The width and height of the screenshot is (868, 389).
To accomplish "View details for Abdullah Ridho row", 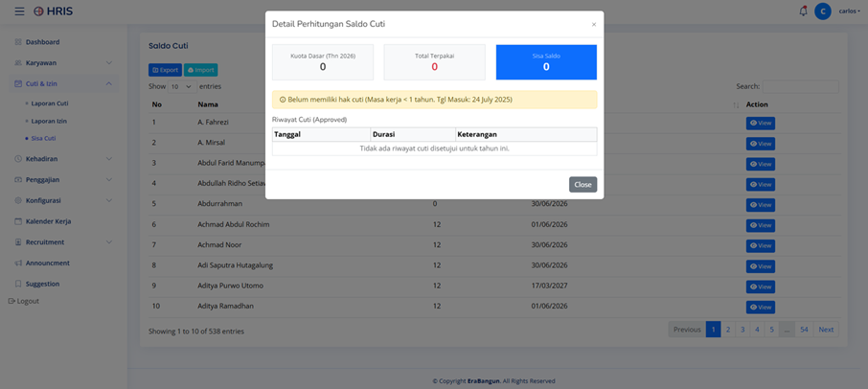I will pos(761,184).
